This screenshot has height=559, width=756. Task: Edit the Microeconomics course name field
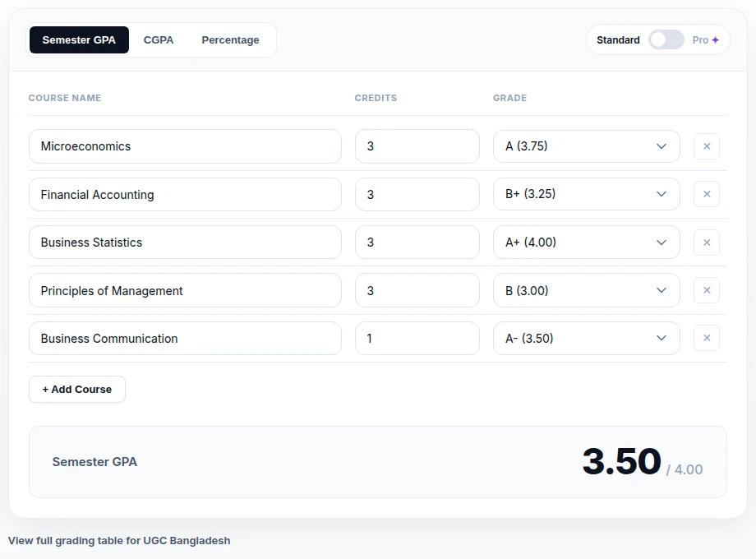(185, 146)
